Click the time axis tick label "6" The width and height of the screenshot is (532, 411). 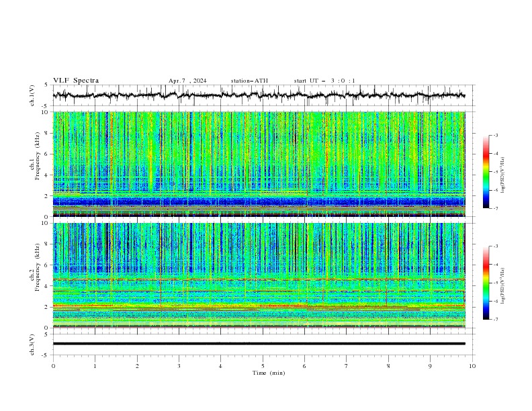(304, 366)
